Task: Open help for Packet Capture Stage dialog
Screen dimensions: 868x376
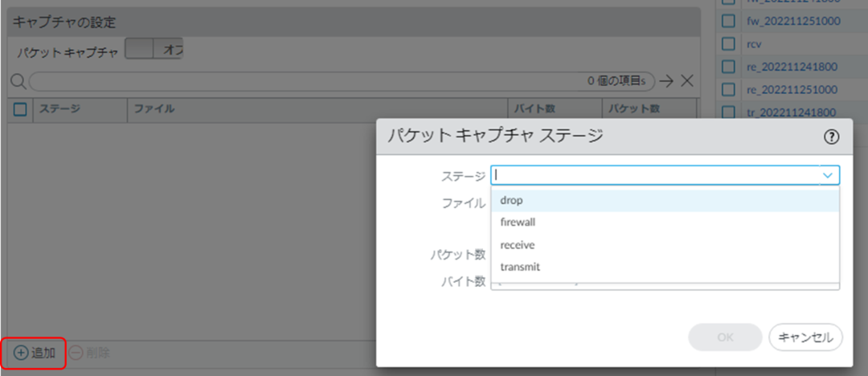Action: 832,137
